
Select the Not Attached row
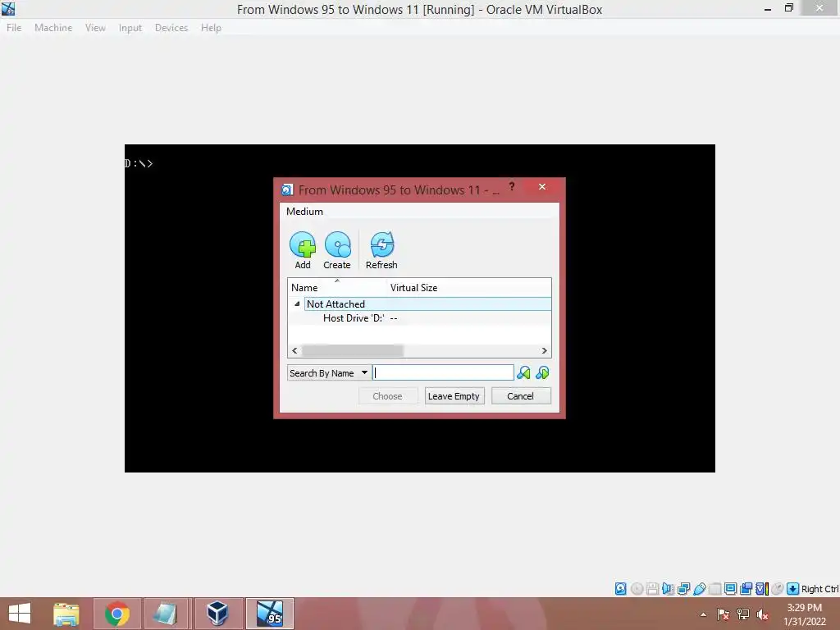tap(427, 304)
